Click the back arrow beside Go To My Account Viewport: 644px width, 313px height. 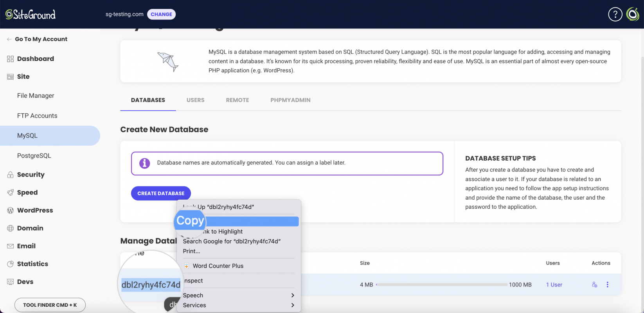(9, 39)
